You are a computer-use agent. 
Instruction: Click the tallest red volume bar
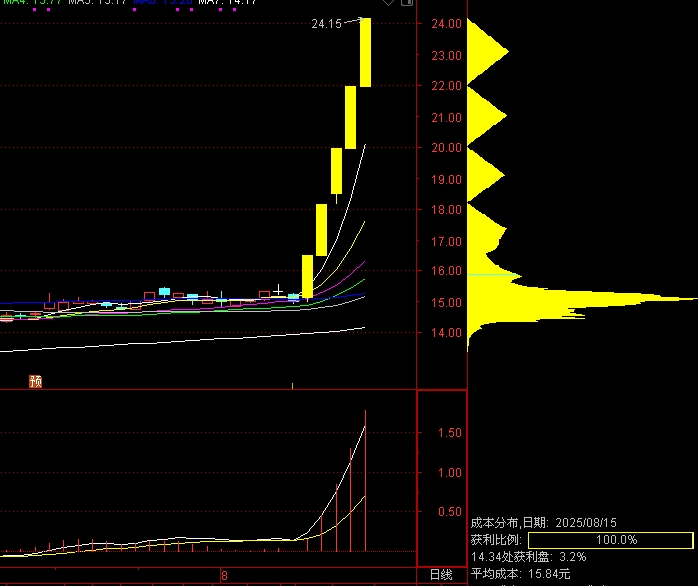pyautogui.click(x=365, y=481)
